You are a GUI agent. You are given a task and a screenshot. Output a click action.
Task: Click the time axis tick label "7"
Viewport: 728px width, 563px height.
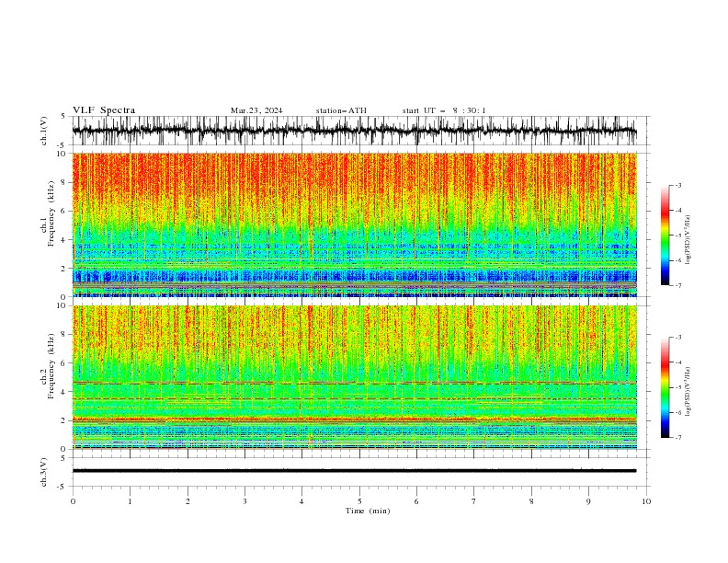tap(474, 501)
